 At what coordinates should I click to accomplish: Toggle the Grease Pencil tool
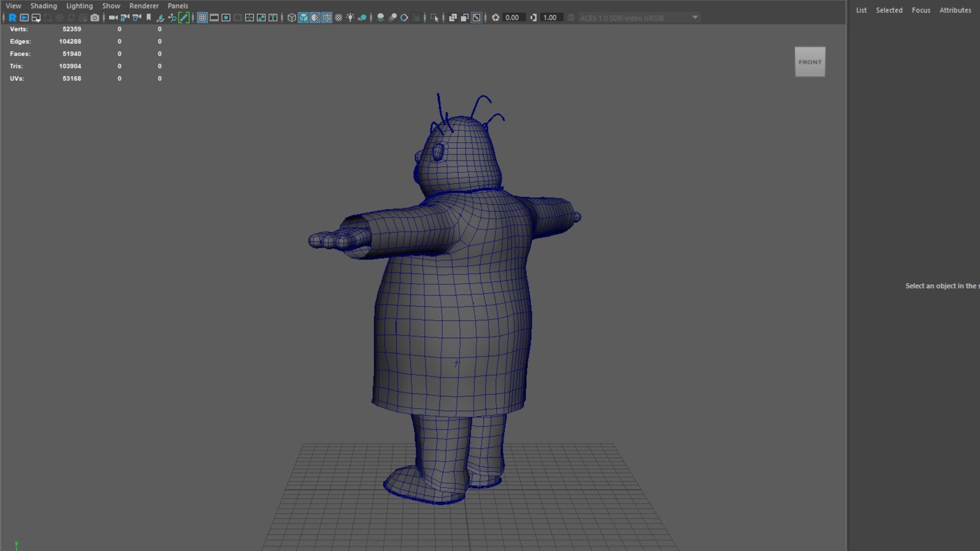click(184, 17)
